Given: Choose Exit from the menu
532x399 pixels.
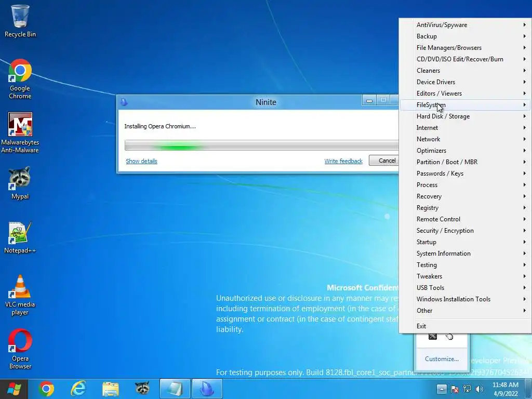Looking at the screenshot, I should (464, 326).
